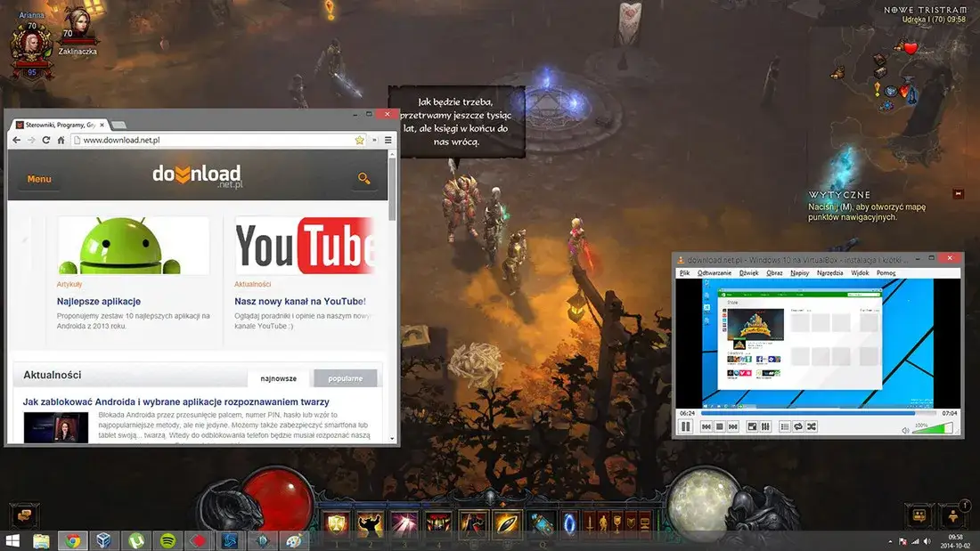Click the magnifier search icon on download.net.pl
This screenshot has width=980, height=551.
(x=363, y=179)
